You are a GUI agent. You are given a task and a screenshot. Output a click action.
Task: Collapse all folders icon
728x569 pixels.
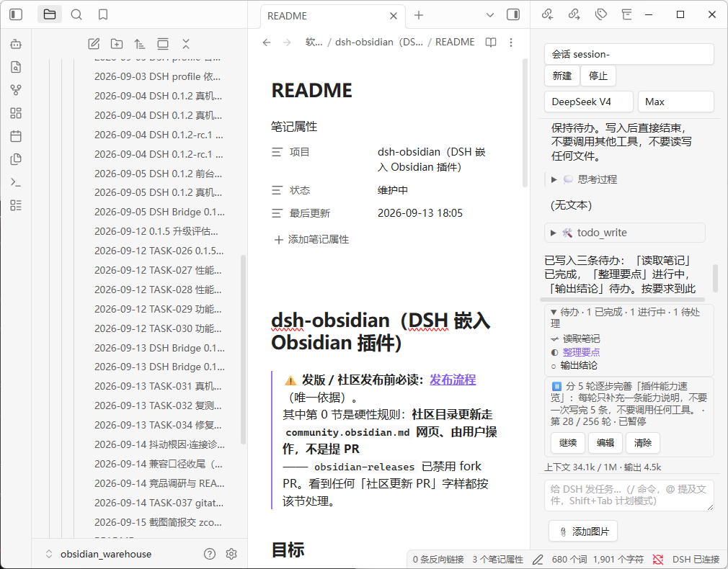186,44
